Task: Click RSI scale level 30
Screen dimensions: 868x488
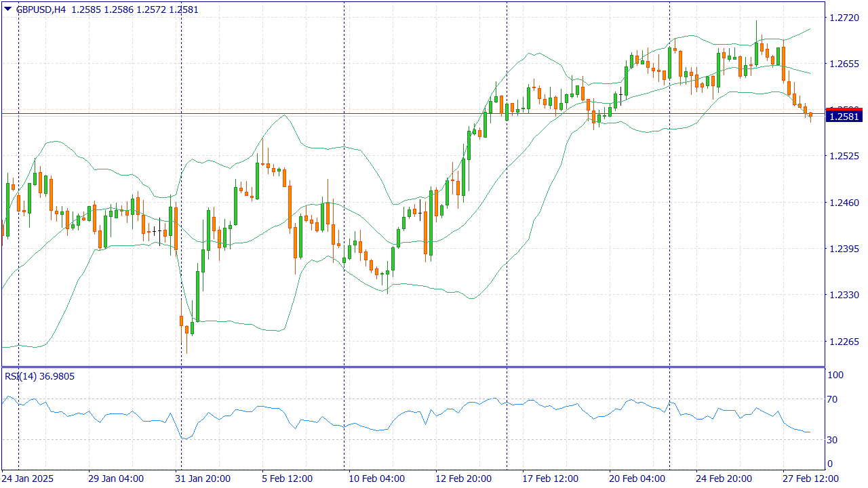Action: click(833, 440)
